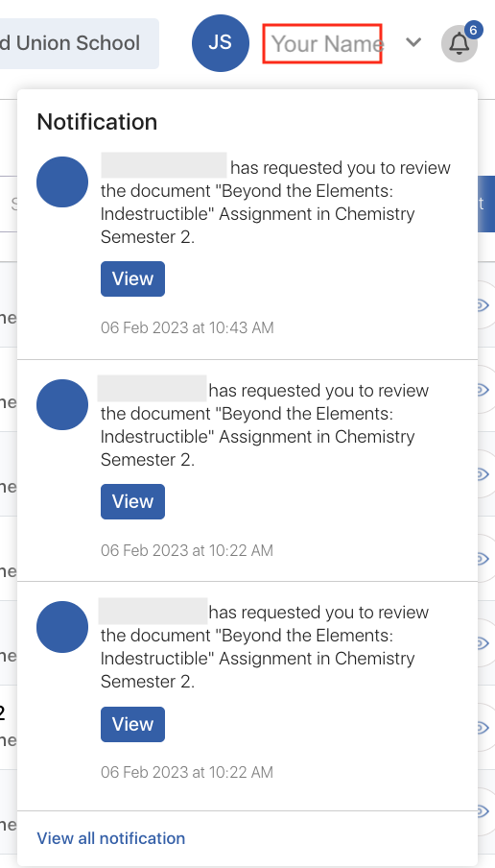
Task: View the 10:43 AM review request
Action: coord(132,279)
